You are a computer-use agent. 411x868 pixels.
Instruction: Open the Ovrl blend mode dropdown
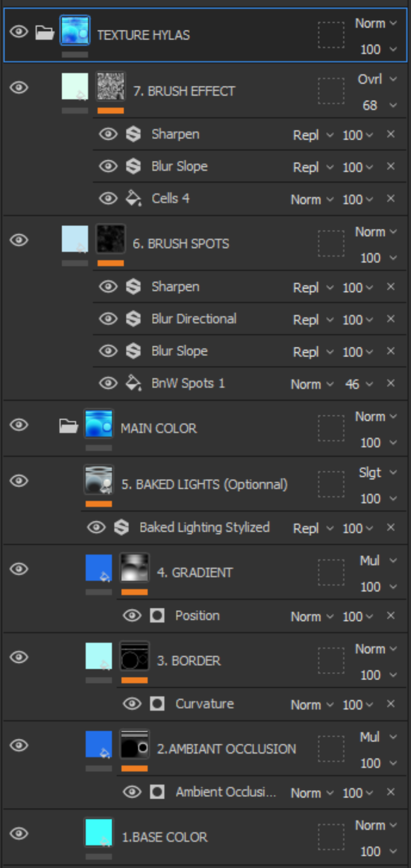click(x=377, y=79)
